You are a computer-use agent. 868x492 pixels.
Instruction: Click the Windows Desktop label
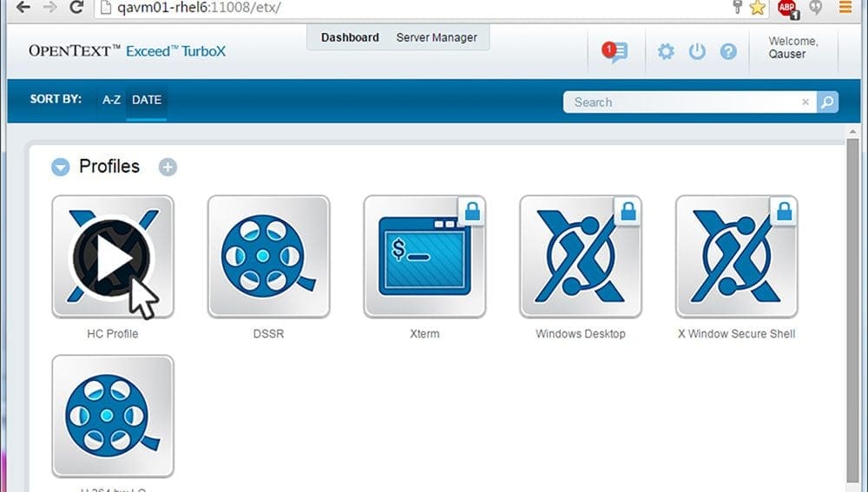coord(581,334)
